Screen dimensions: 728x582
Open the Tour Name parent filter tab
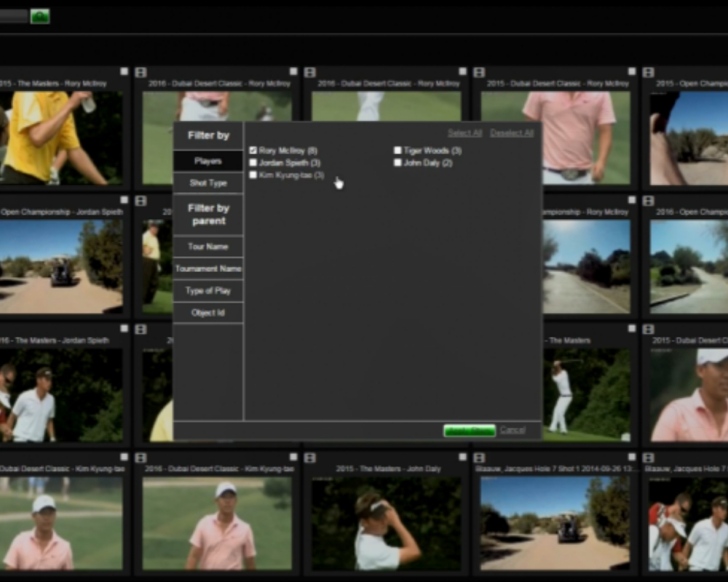pos(208,247)
